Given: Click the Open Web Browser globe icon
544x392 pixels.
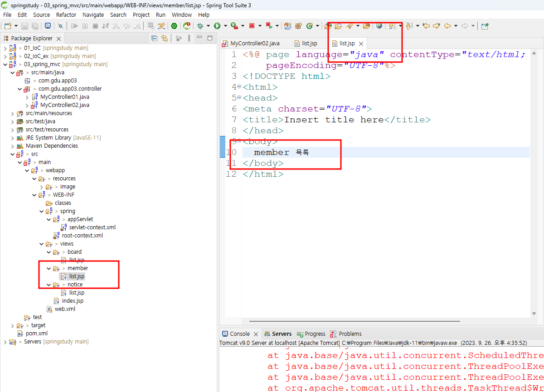Looking at the screenshot, I should pyautogui.click(x=379, y=26).
